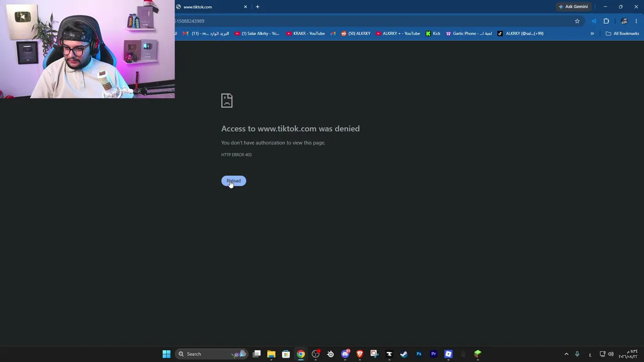The height and width of the screenshot is (362, 644).
Task: Open SteelSeries app on the taskbar
Action: [331, 354]
